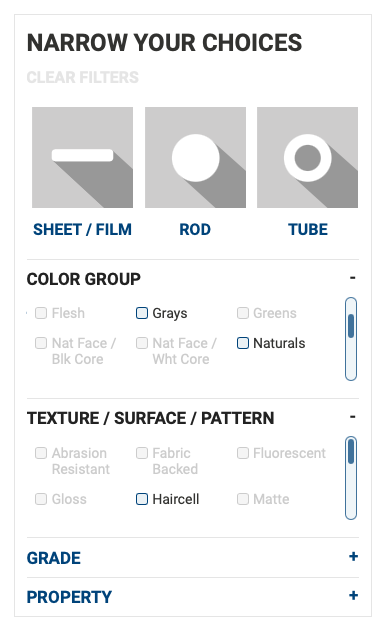Expand the Grade filter section
The height and width of the screenshot is (623, 381).
(x=353, y=557)
